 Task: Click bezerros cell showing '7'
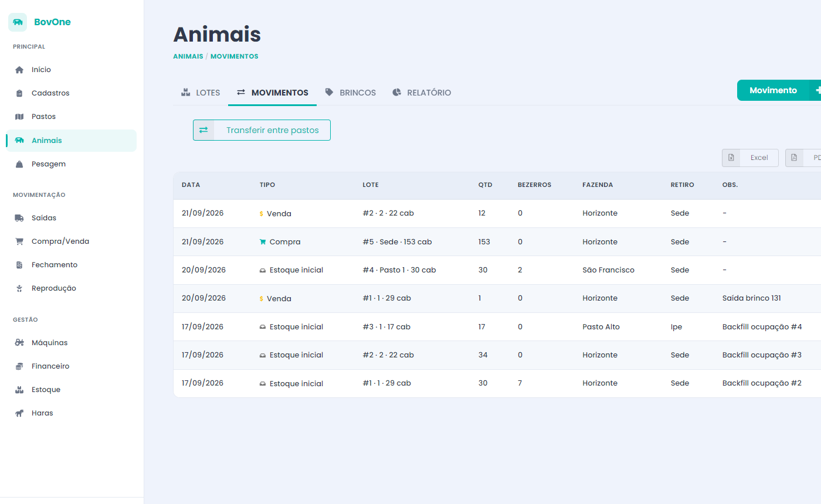520,383
